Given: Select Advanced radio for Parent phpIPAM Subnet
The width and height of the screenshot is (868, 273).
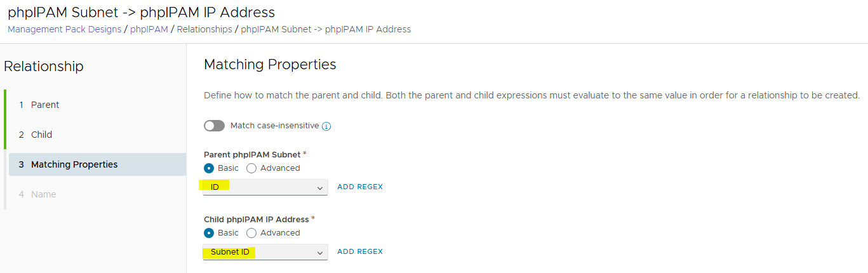Looking at the screenshot, I should coord(251,168).
